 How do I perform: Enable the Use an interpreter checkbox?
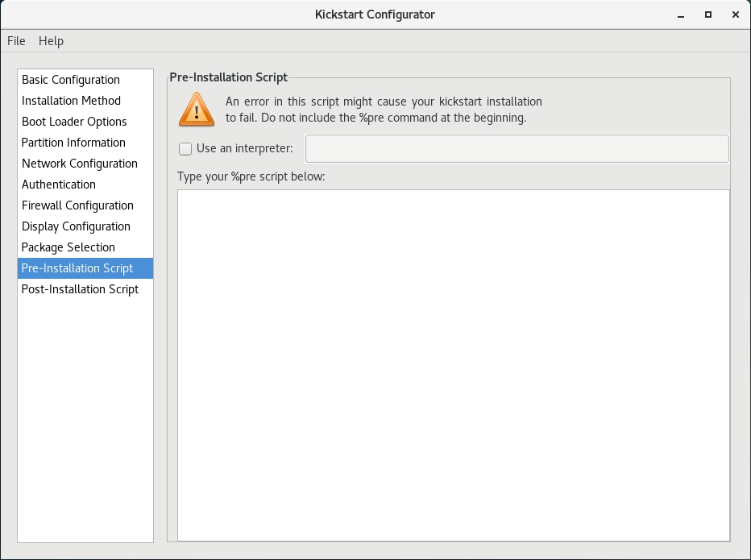coord(185,149)
